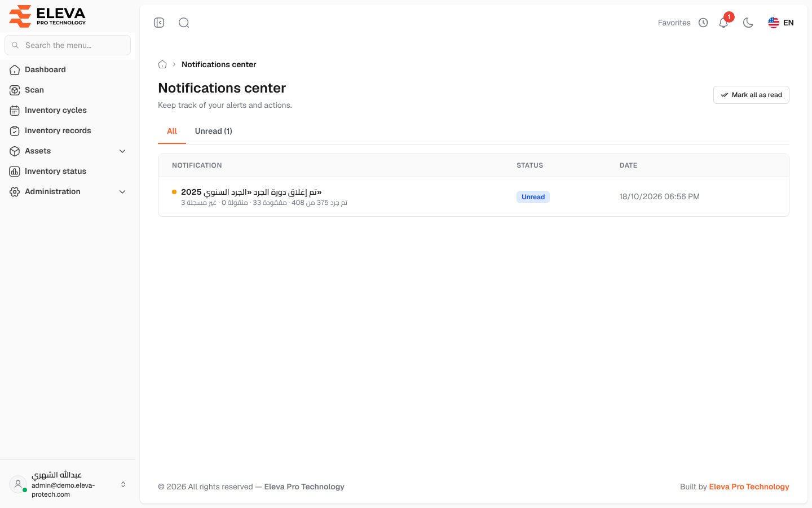The width and height of the screenshot is (812, 508).
Task: Expand the Administration submenu chevron
Action: tap(122, 191)
